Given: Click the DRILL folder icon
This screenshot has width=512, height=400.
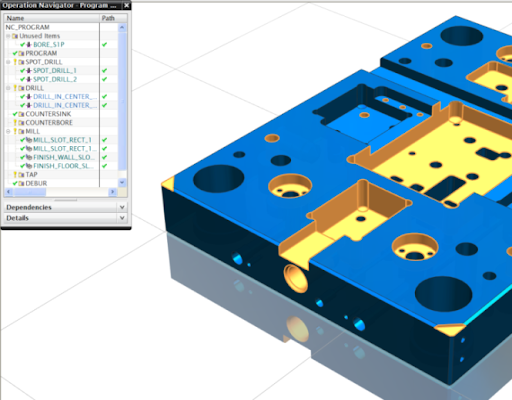Looking at the screenshot, I should 21,88.
